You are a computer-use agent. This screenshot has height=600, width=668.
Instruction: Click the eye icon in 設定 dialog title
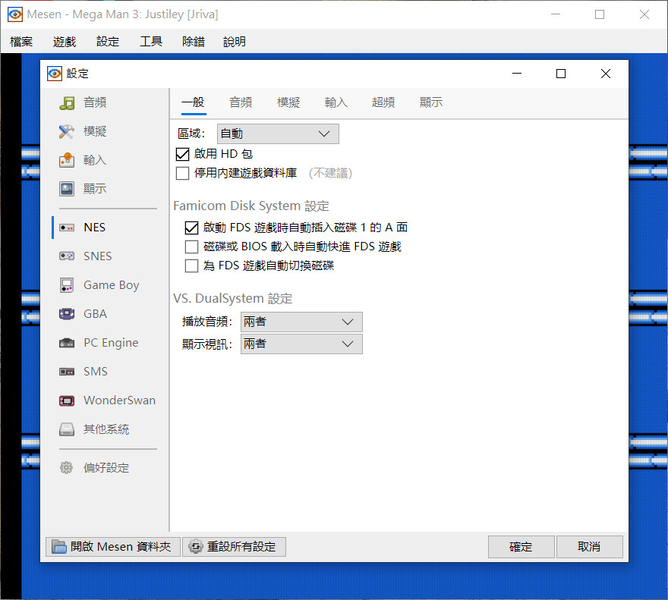coord(55,74)
